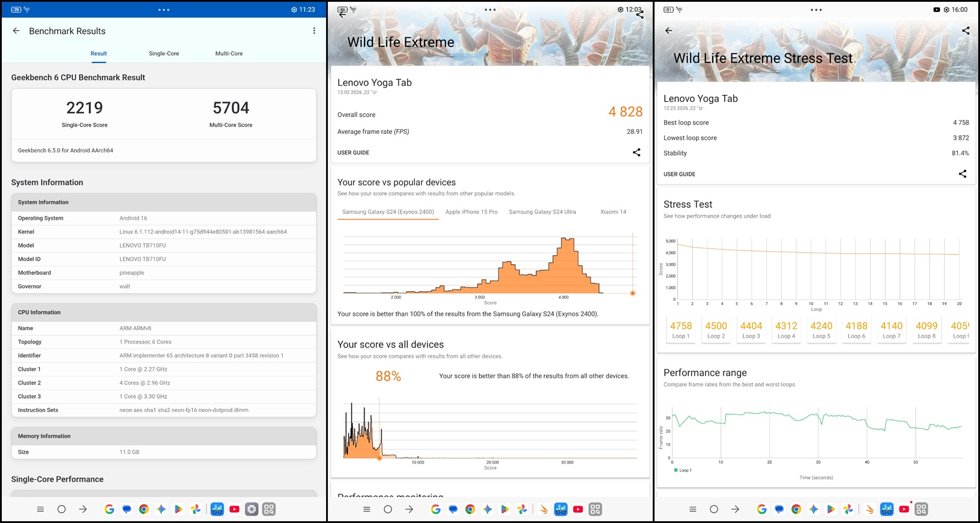The image size is (980, 523).
Task: Tap the Loop 5 score card 4240
Action: point(821,330)
